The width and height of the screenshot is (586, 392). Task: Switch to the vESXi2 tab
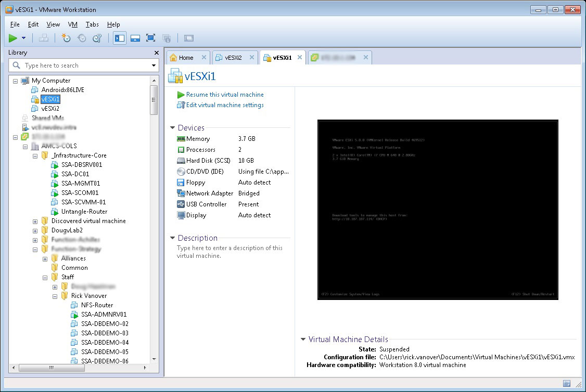tap(233, 58)
